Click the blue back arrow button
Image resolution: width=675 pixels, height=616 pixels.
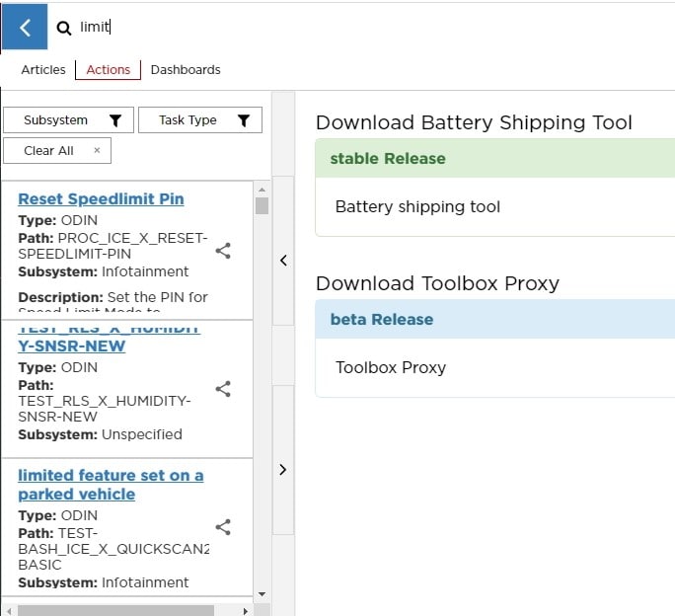click(x=25, y=28)
